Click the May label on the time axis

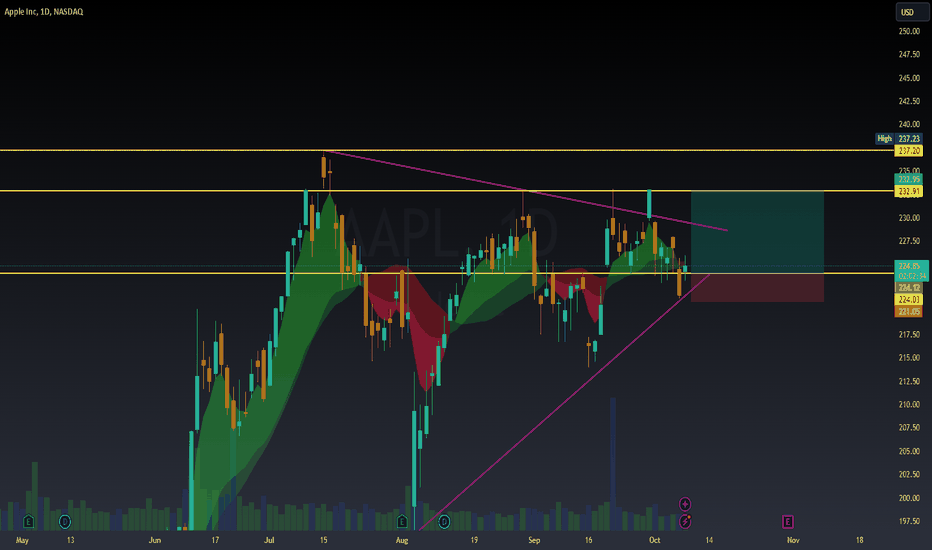22,540
